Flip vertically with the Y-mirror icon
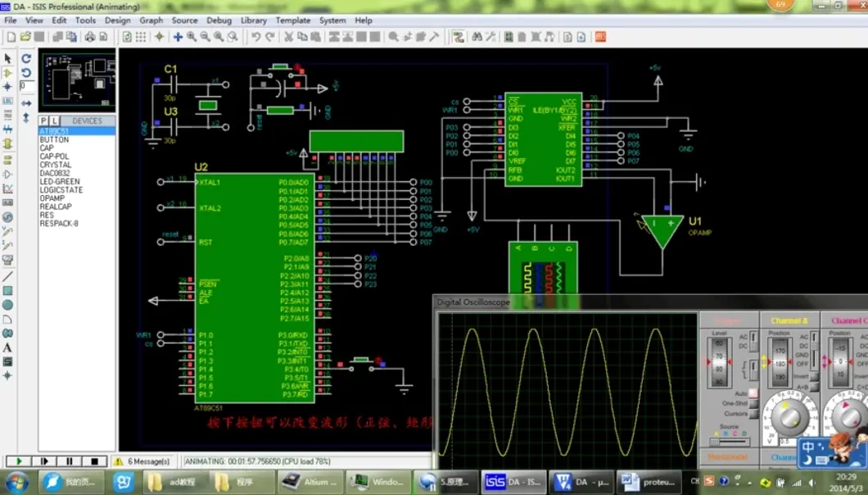The image size is (868, 495). click(26, 117)
